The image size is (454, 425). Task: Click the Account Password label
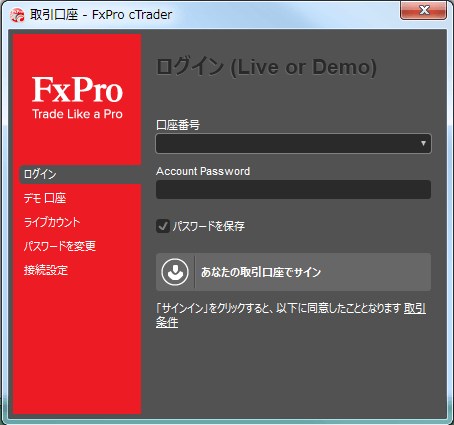(x=203, y=171)
